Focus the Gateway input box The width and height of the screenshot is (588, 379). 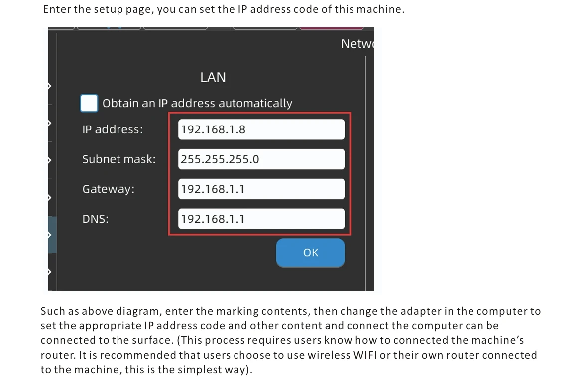(x=261, y=189)
